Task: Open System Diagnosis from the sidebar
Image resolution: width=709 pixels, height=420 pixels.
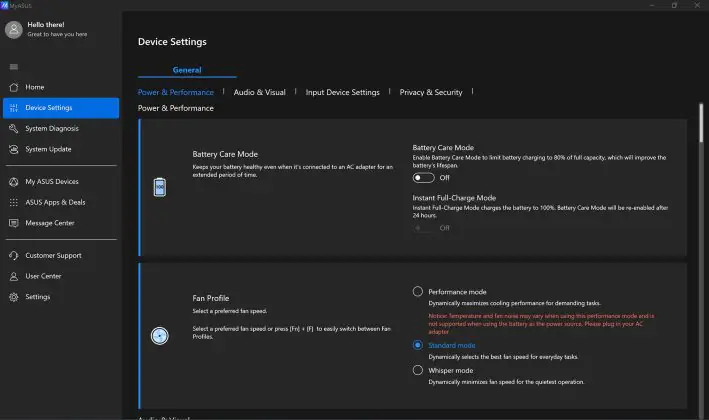Action: click(x=61, y=128)
